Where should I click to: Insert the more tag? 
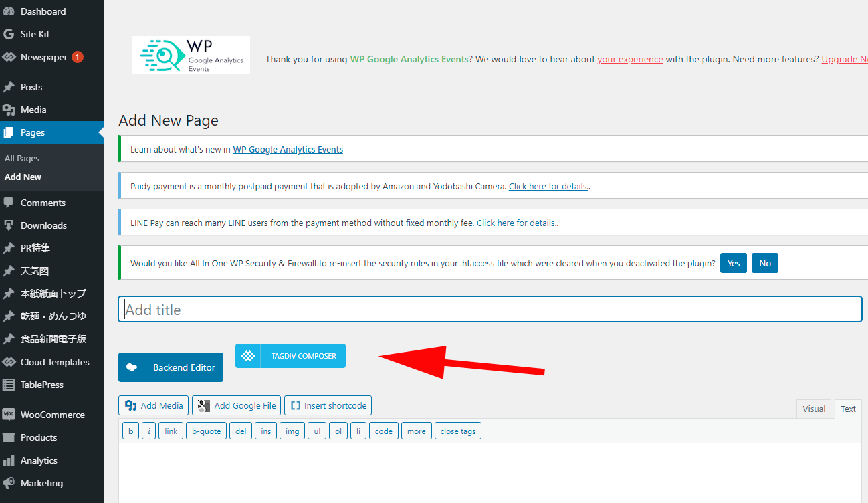(x=417, y=431)
